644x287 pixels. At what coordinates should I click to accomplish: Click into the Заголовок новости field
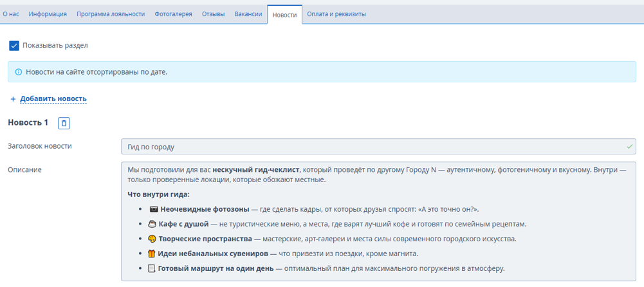click(x=373, y=147)
